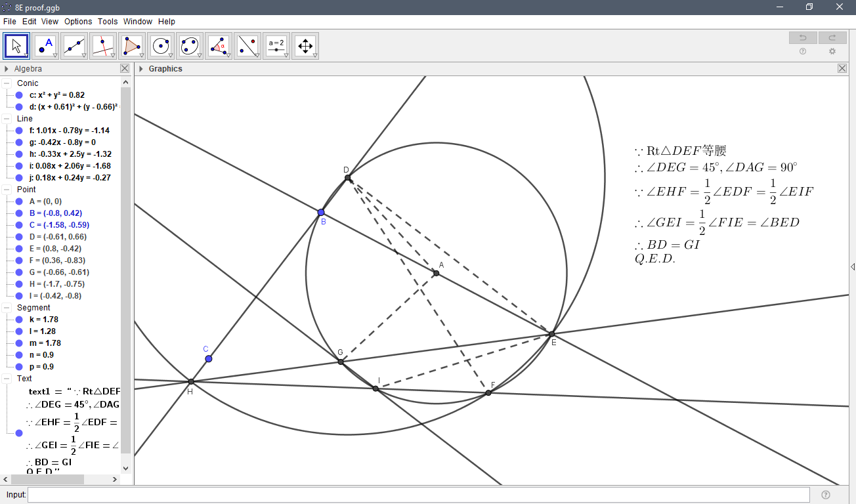Select the Perpendicular Line tool

(103, 45)
